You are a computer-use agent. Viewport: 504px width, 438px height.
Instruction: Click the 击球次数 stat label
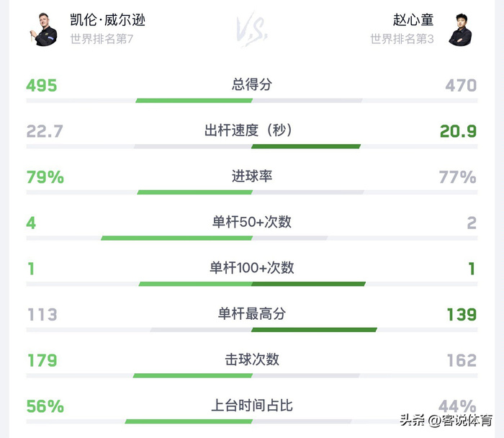(252, 359)
